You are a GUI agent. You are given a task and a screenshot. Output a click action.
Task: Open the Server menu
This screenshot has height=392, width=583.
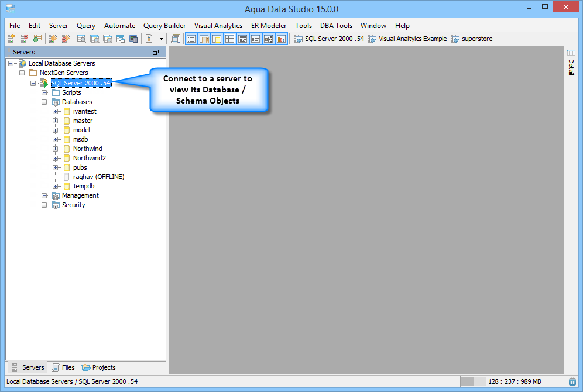[59, 26]
